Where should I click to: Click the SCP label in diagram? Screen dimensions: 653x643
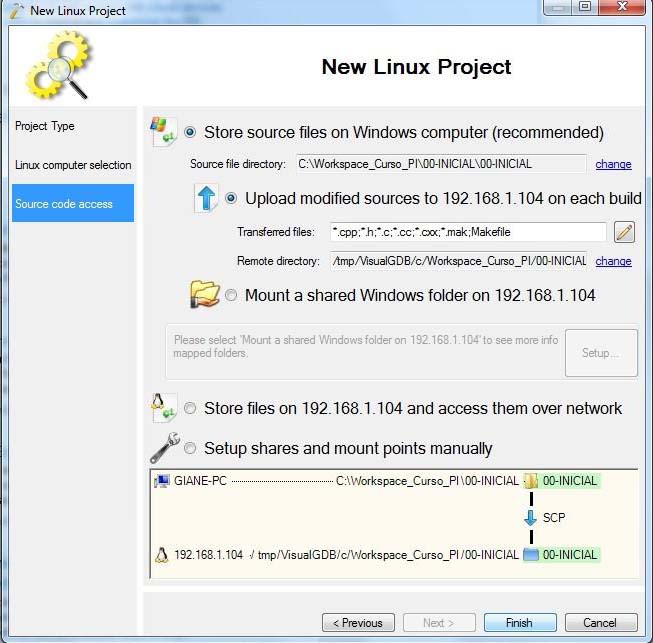pos(554,518)
